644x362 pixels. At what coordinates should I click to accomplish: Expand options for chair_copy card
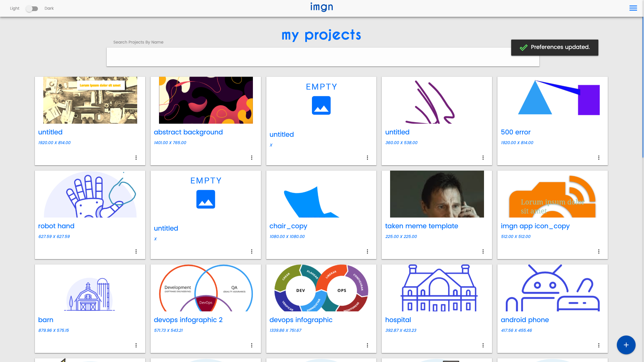coord(367,251)
